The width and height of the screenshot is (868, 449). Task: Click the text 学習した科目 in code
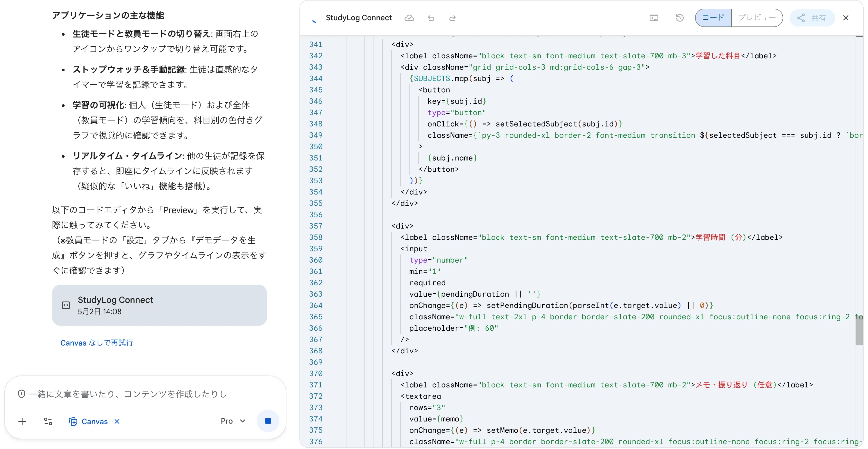point(718,56)
